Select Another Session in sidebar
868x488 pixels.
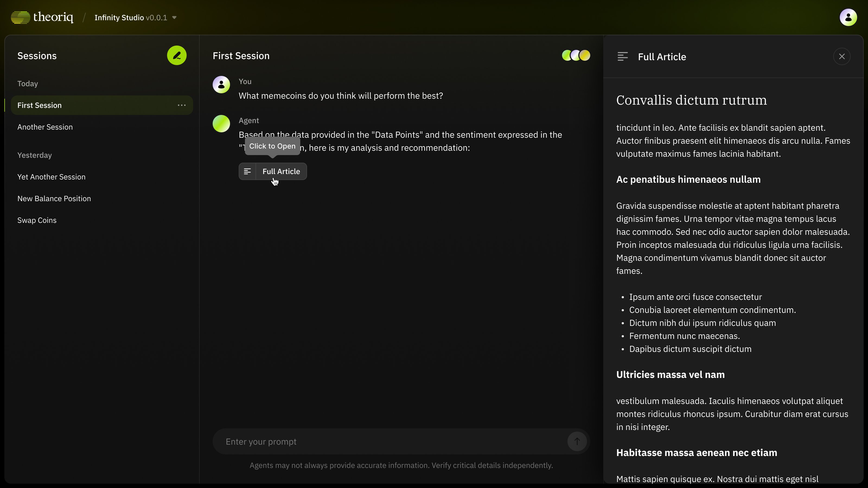pos(45,127)
